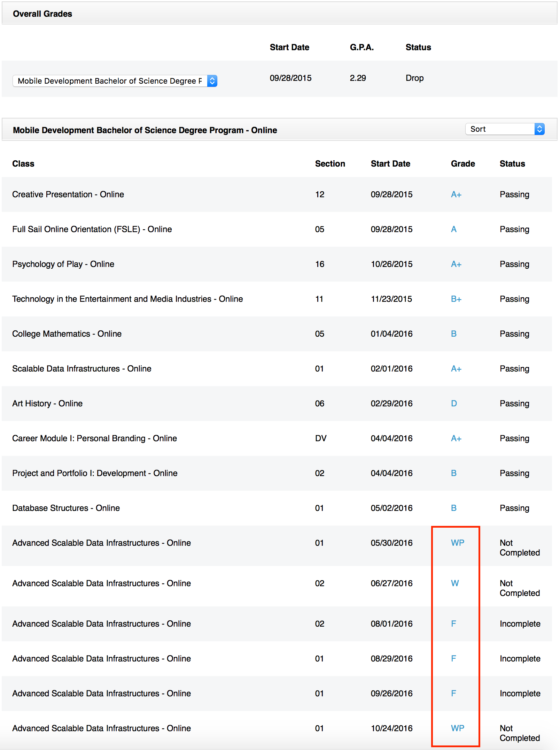Viewport: 560px width, 750px height.
Task: Open WP grade for 10/24/2016 class
Action: coord(458,728)
